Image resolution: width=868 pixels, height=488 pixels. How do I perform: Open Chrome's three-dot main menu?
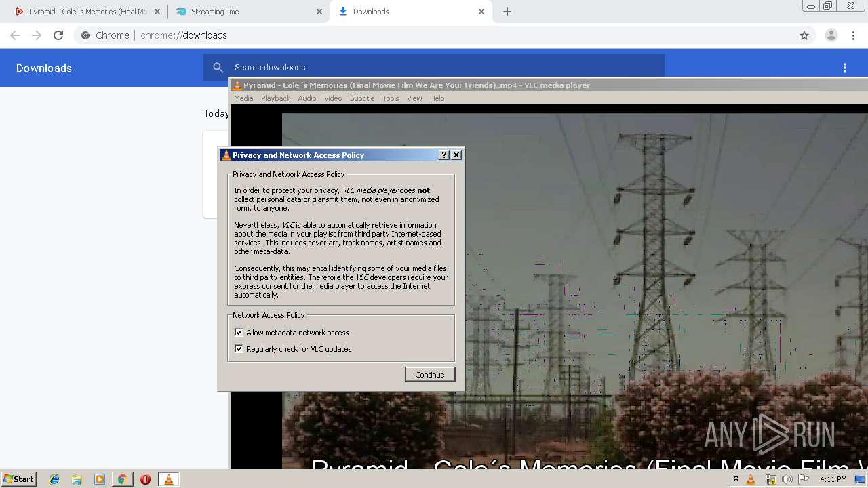point(853,35)
